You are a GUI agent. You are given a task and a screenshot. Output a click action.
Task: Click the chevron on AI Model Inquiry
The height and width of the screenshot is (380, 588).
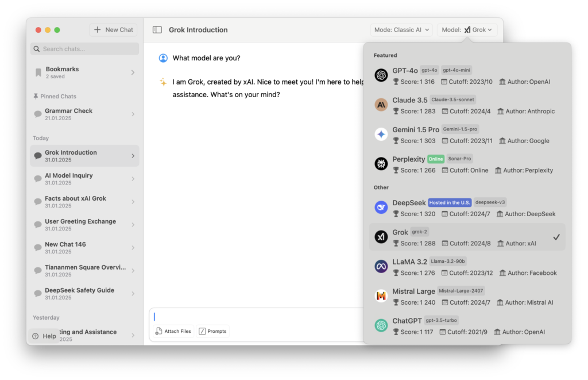(x=133, y=179)
